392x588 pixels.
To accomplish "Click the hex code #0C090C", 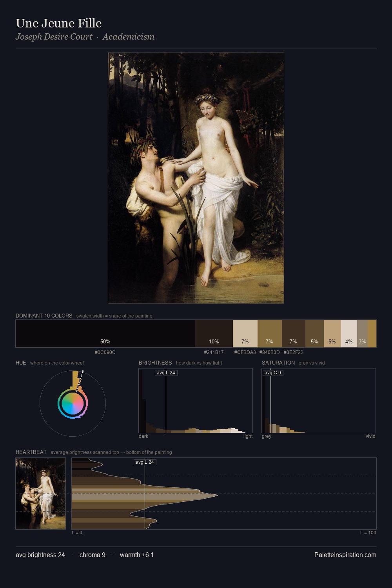I will pos(105,352).
